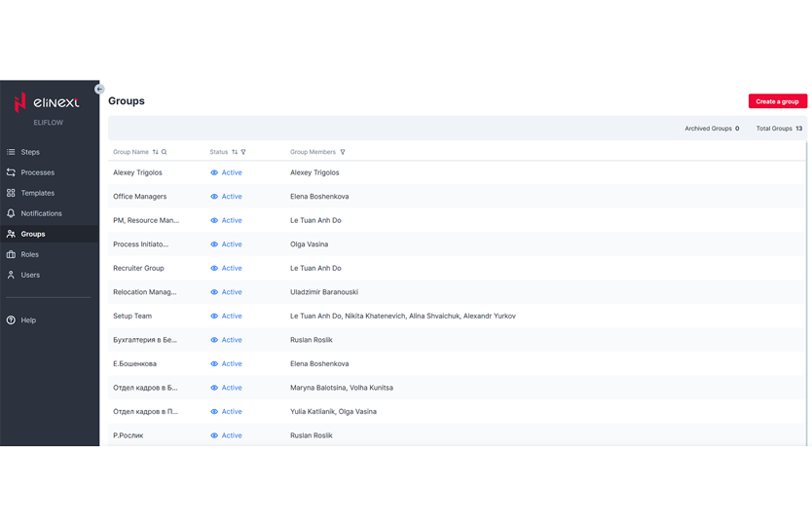
Task: Toggle Active status for Office Managers
Action: (x=231, y=197)
